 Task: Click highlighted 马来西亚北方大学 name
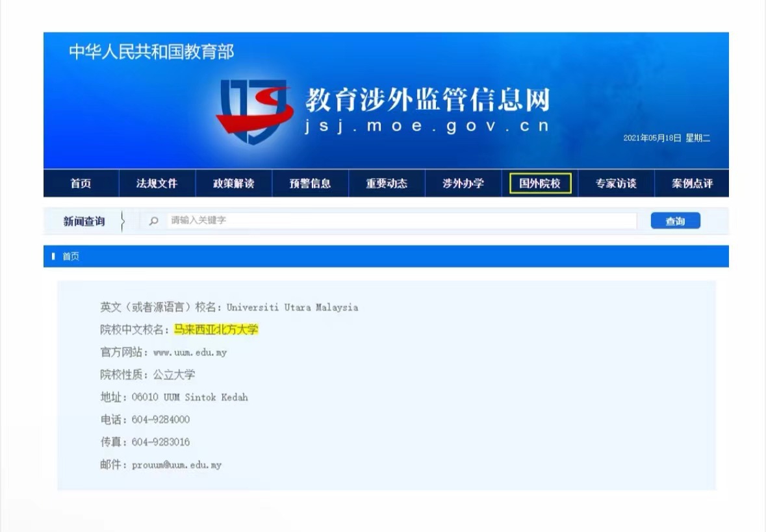pyautogui.click(x=216, y=330)
